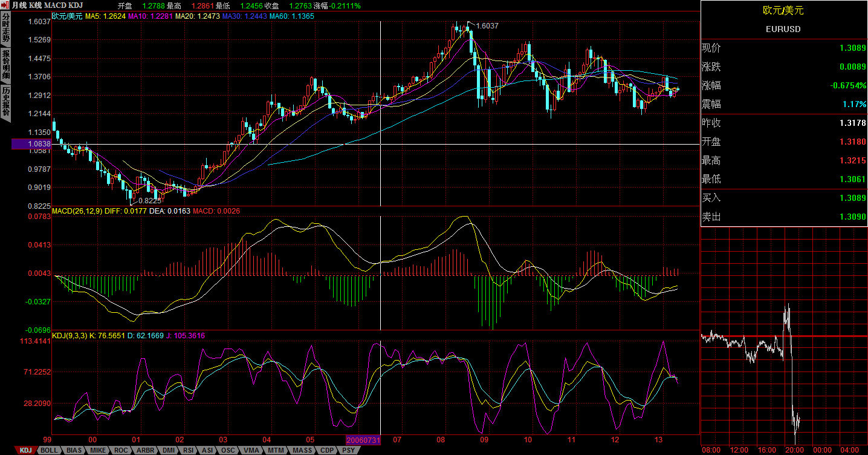Image resolution: width=868 pixels, height=455 pixels.
Task: Select the CDP indicator tab
Action: pyautogui.click(x=326, y=450)
